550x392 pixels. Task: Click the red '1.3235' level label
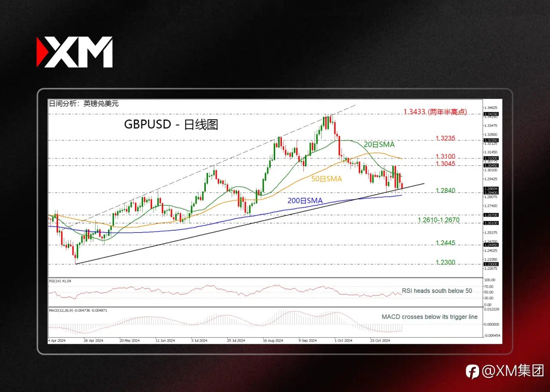pyautogui.click(x=445, y=139)
